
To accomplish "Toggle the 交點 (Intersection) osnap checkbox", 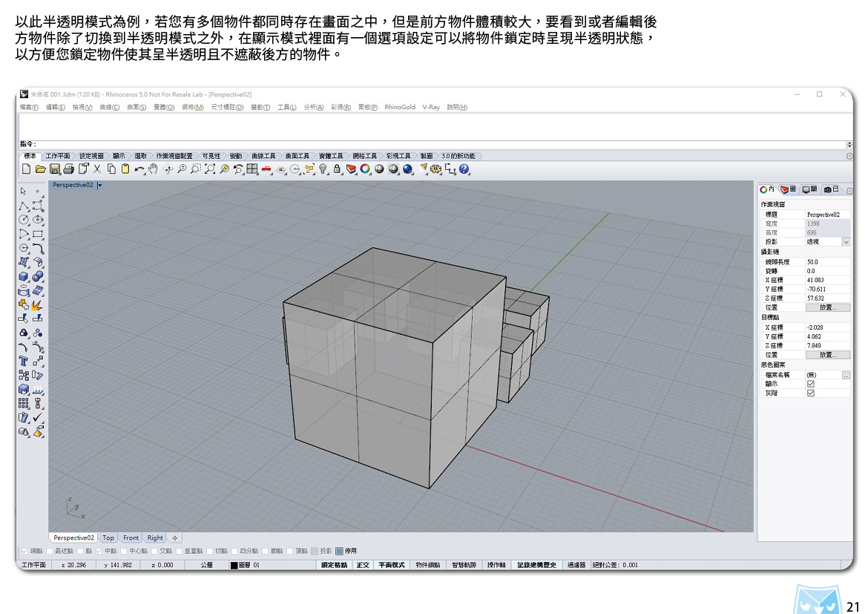I will (x=154, y=552).
